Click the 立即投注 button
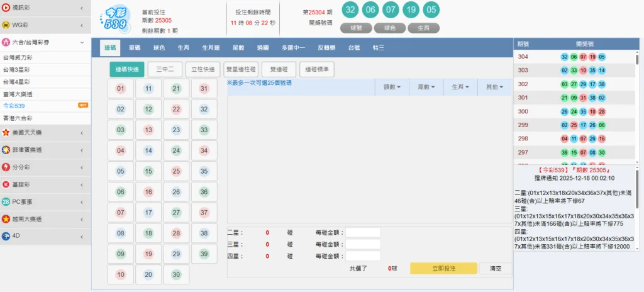 (443, 269)
